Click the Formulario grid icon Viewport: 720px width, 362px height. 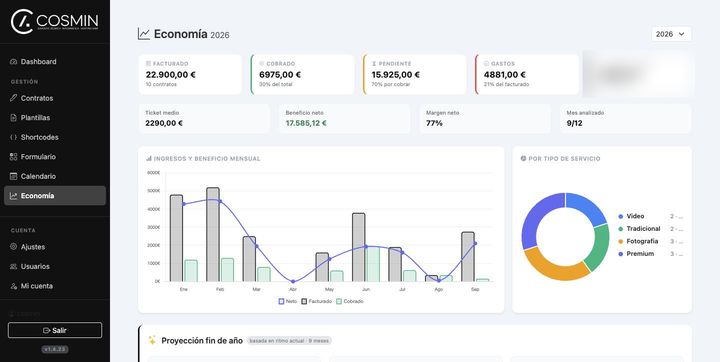tap(13, 157)
